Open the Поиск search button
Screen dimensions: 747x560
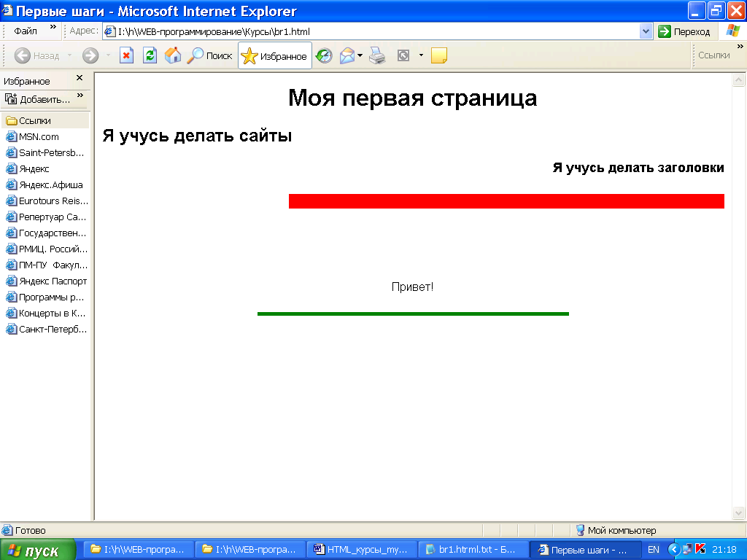(209, 55)
